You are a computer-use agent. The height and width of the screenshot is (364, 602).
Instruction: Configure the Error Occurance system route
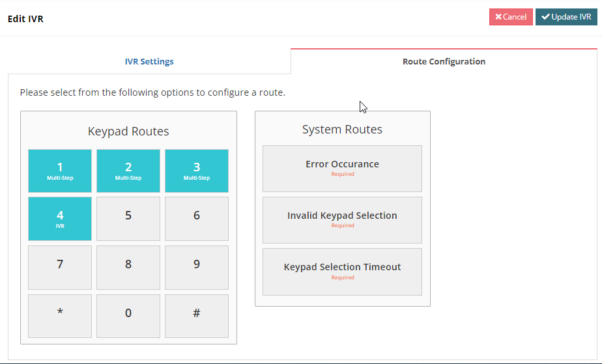point(342,168)
